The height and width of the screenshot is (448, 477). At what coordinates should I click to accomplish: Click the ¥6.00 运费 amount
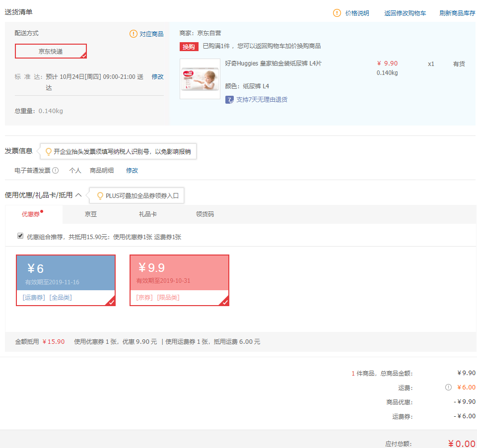point(466,387)
